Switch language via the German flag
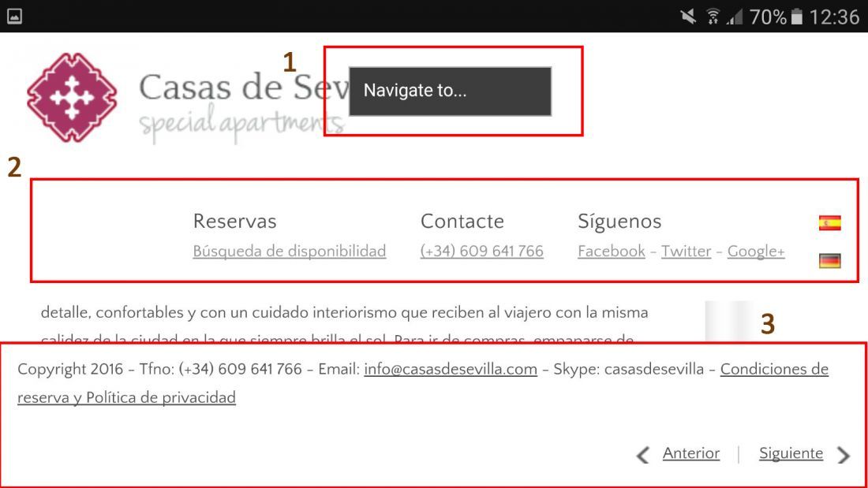 [830, 261]
